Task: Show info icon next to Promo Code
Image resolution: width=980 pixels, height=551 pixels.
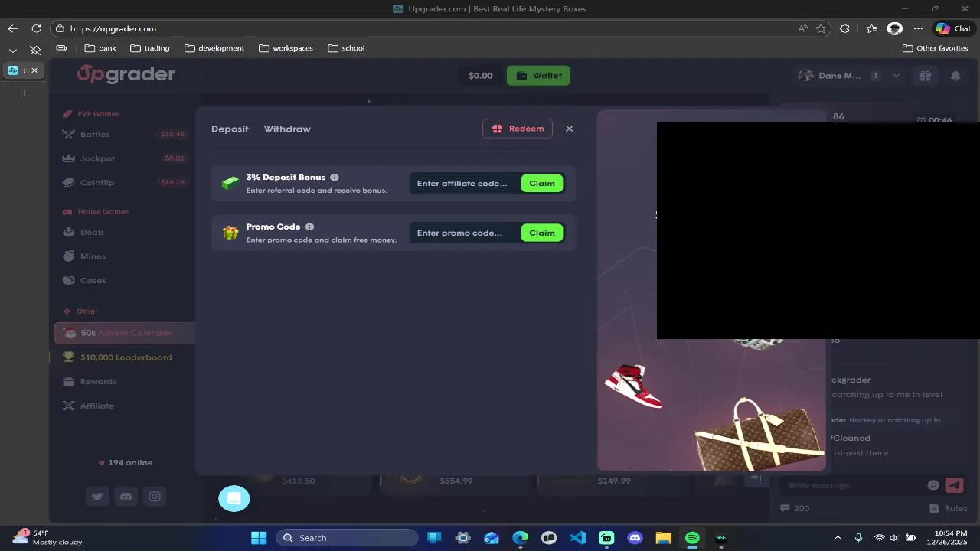Action: pyautogui.click(x=309, y=227)
